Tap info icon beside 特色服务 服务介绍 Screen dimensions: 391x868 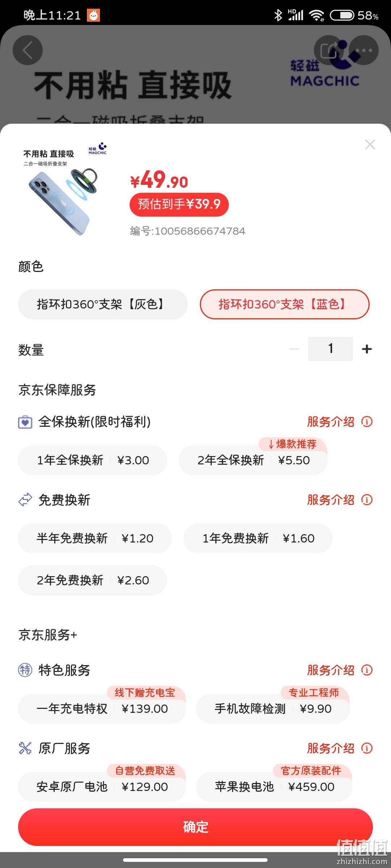[x=367, y=670]
